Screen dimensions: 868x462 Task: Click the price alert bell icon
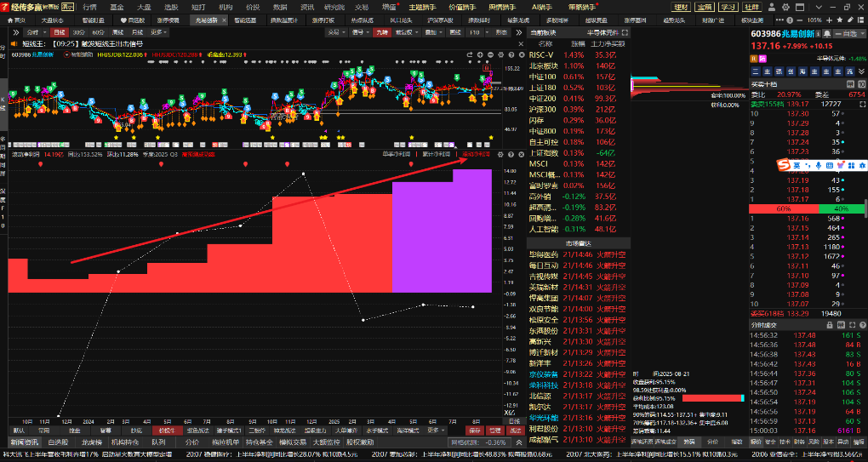coord(826,34)
